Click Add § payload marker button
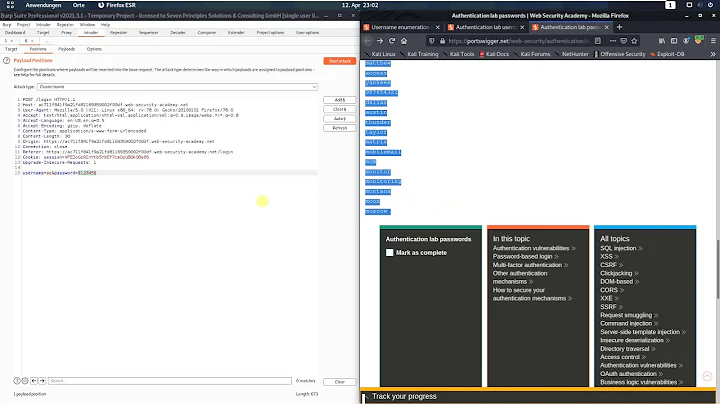Screen dimensions: 720x404 click(x=340, y=100)
